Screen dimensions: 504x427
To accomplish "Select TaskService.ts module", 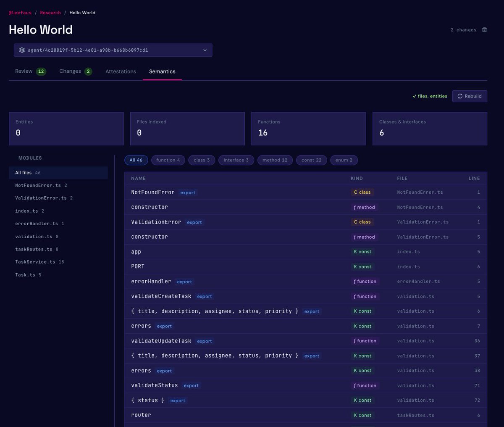I will [58, 262].
